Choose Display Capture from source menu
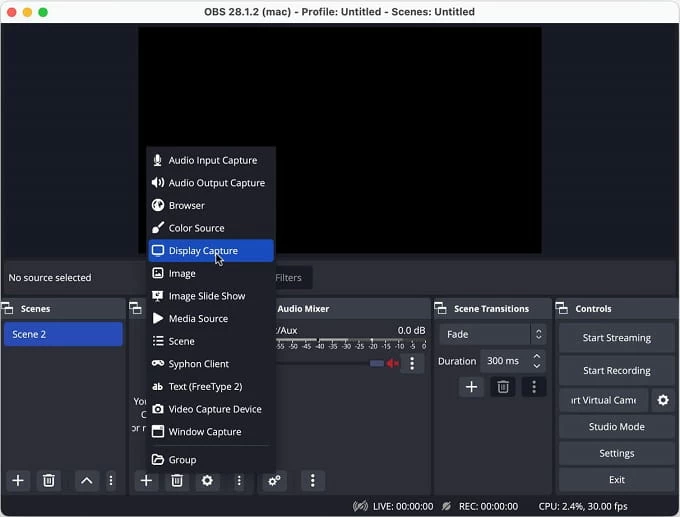This screenshot has height=517, width=680. click(x=210, y=251)
